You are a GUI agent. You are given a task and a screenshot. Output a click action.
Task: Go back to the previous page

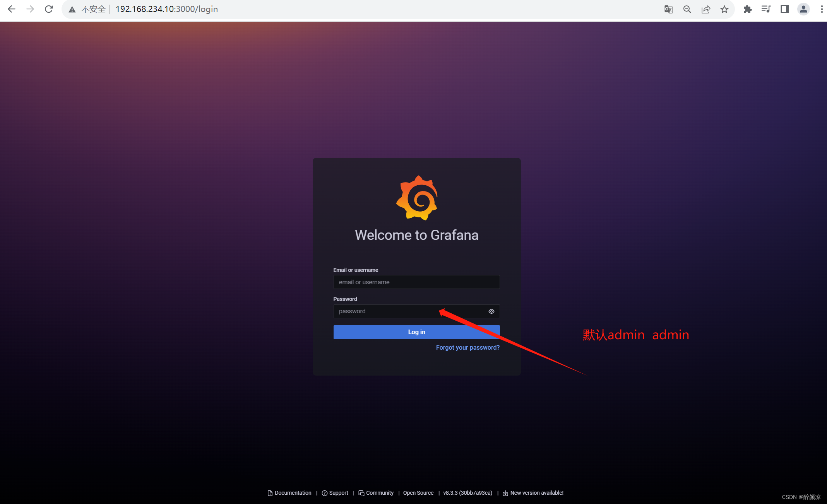(x=12, y=9)
